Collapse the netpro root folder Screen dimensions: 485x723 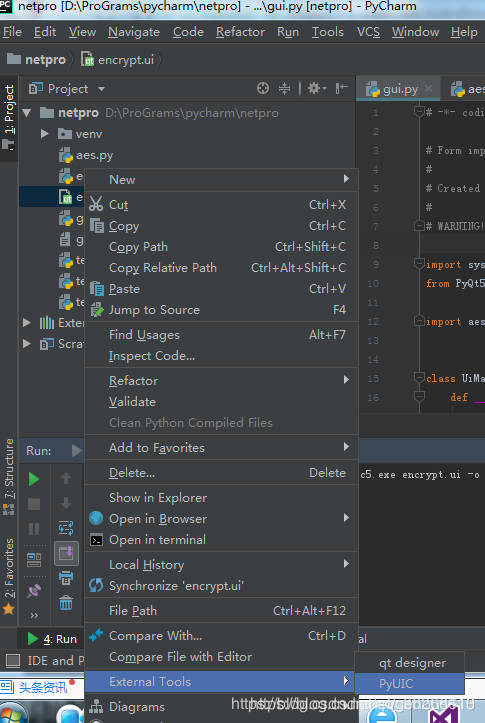[27, 113]
